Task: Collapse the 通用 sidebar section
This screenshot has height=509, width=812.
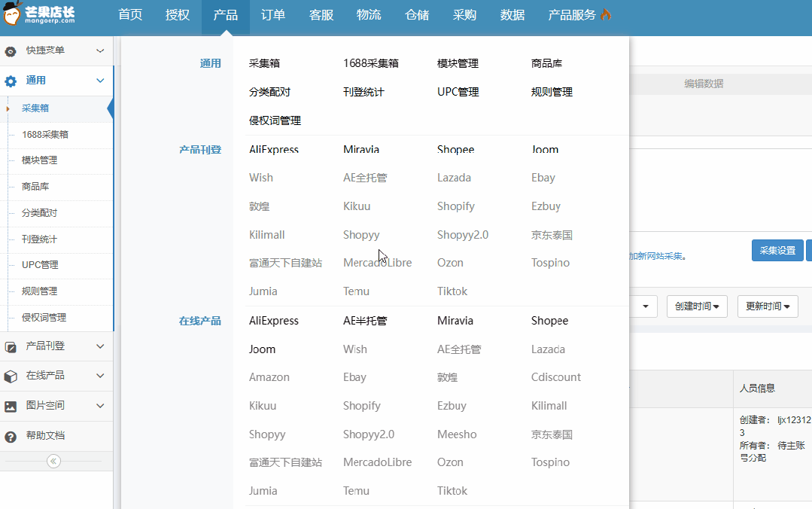Action: [x=100, y=81]
